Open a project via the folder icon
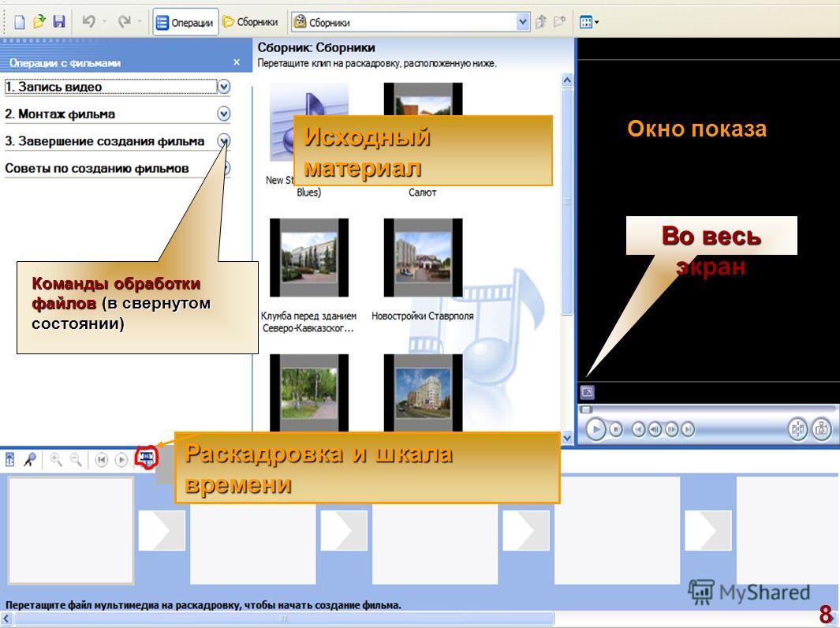This screenshot has width=840, height=628. pos(39,22)
